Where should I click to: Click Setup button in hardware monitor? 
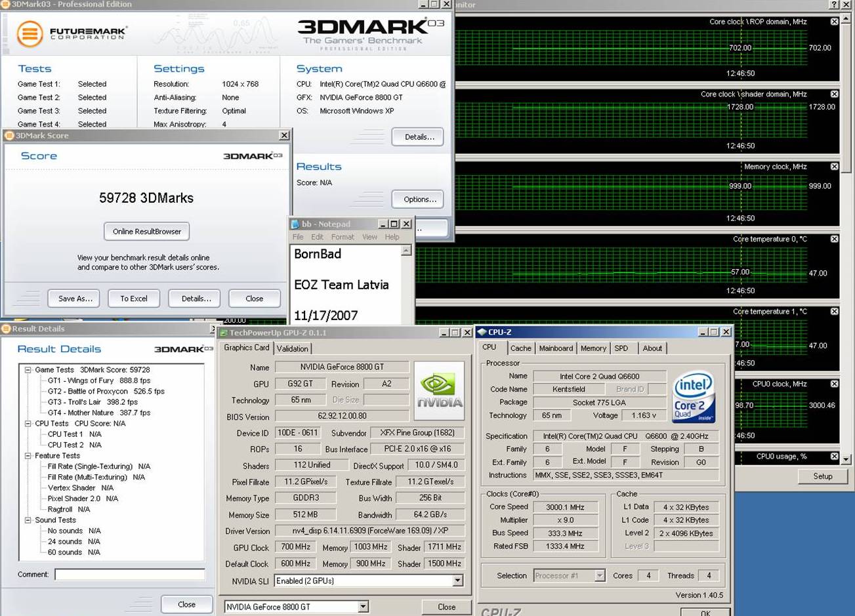(823, 476)
